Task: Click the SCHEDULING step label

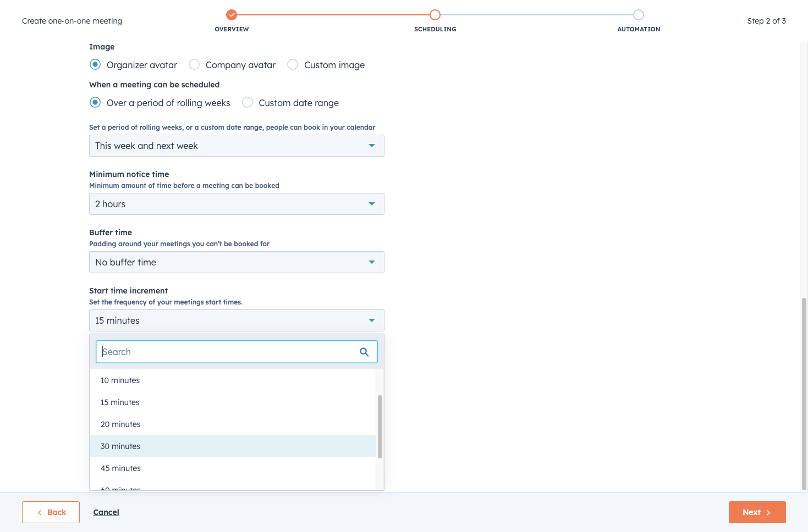Action: [435, 29]
